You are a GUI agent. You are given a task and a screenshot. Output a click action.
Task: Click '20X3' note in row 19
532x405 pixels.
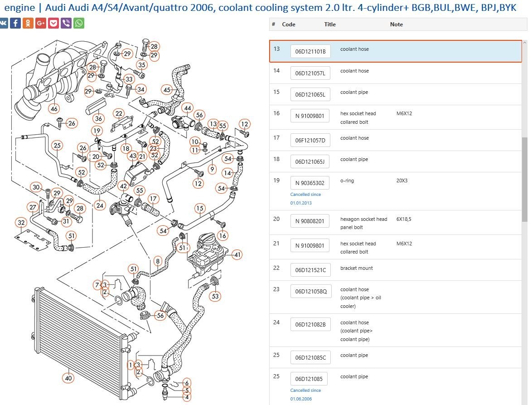point(401,181)
